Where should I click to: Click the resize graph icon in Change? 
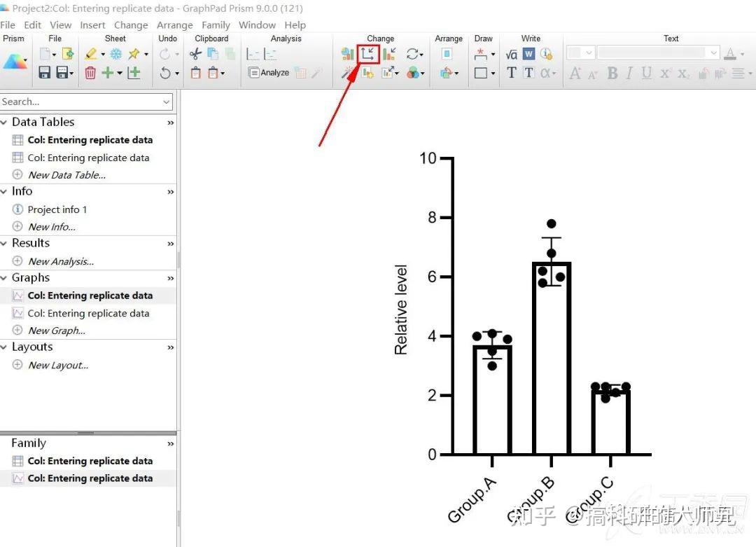[x=388, y=73]
